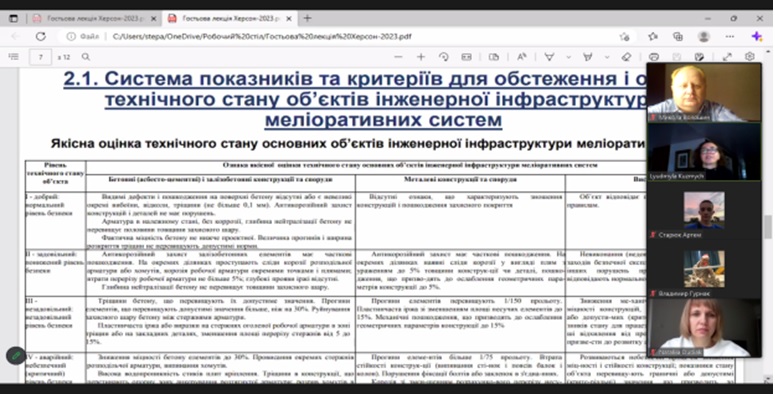Refresh the current page

coord(41,36)
